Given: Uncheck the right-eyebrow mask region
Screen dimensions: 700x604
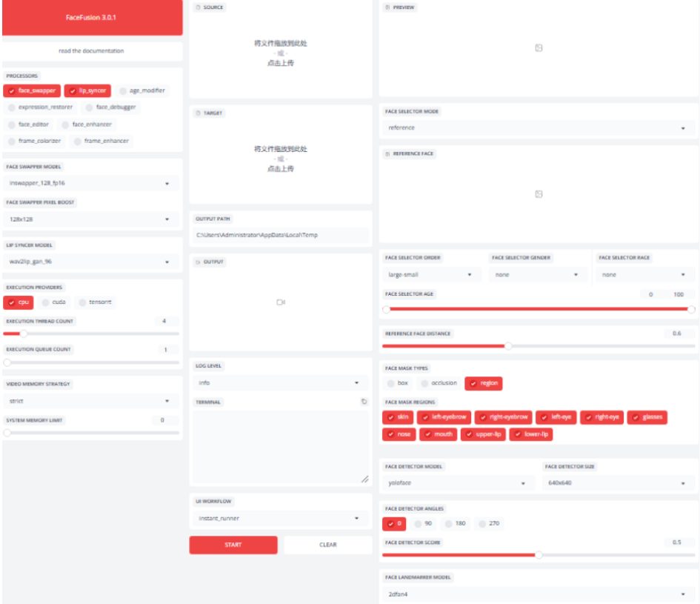Looking at the screenshot, I should tap(503, 417).
